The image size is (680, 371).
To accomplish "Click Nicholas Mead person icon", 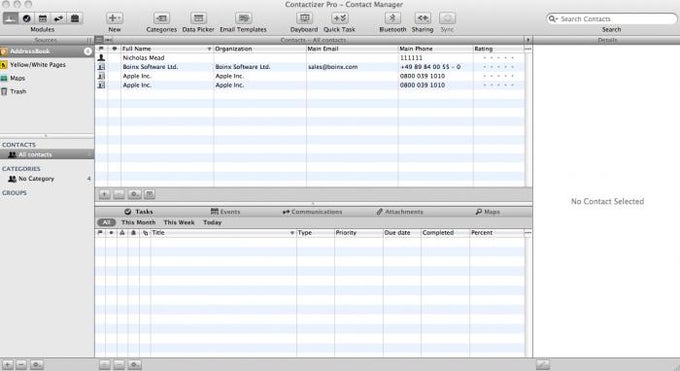I will coord(101,58).
